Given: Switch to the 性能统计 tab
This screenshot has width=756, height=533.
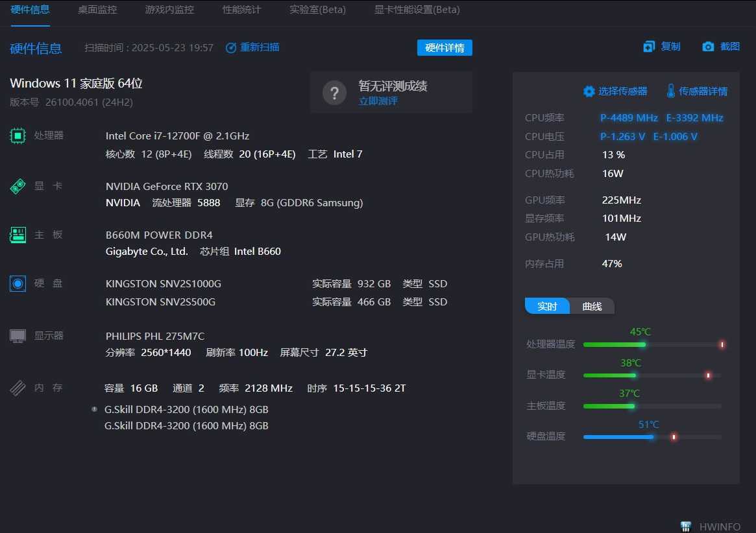Looking at the screenshot, I should click(241, 10).
